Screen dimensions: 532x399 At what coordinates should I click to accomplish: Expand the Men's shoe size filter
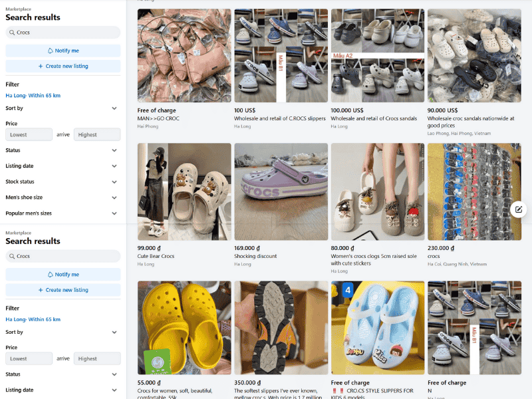click(x=63, y=198)
